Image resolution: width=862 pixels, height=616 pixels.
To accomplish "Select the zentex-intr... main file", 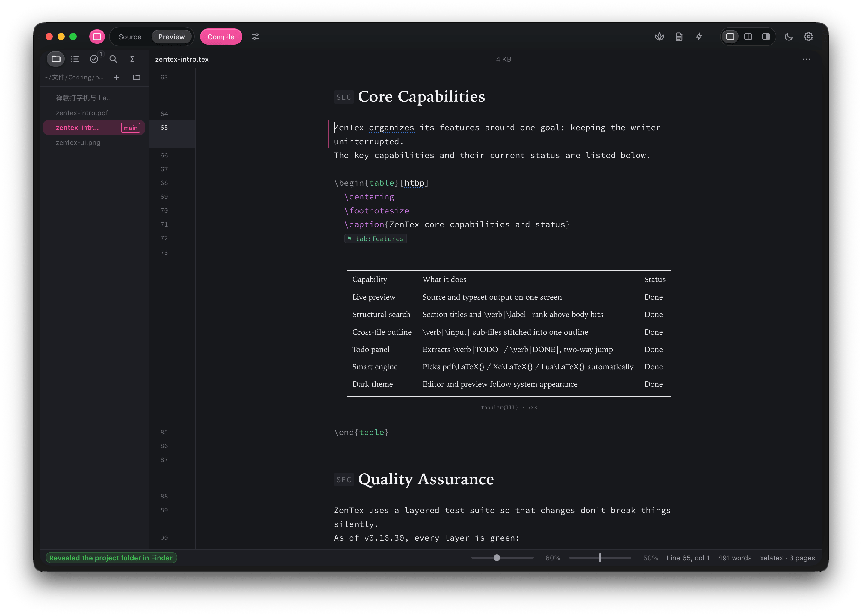I will [x=94, y=128].
